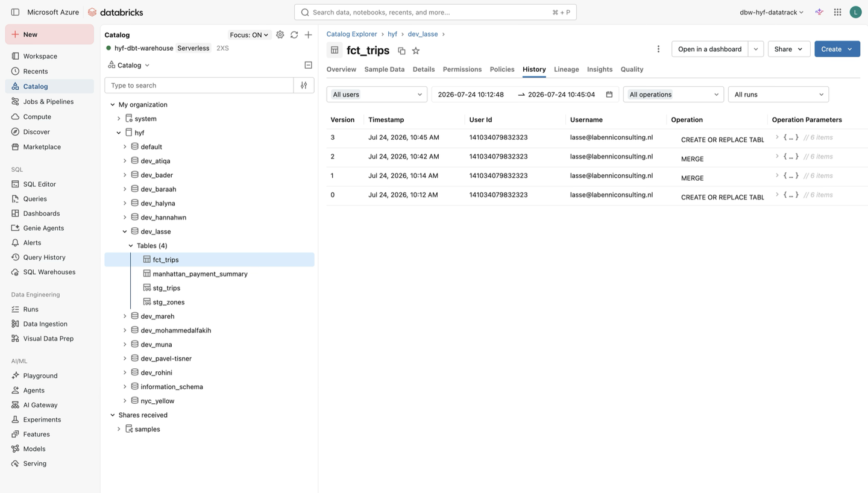Switch to the Insights tab
This screenshot has width=868, height=493.
tap(600, 69)
